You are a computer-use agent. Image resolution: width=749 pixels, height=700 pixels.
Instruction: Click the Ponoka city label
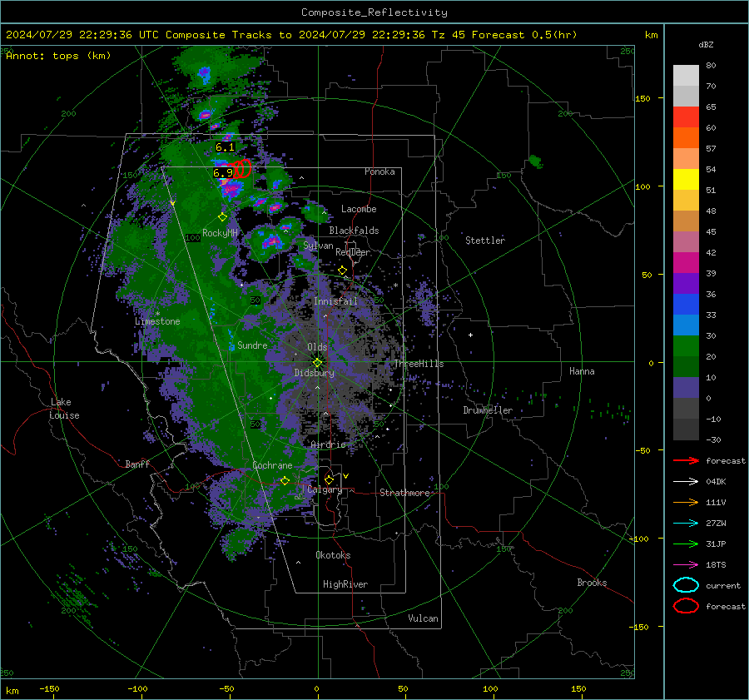(x=379, y=171)
